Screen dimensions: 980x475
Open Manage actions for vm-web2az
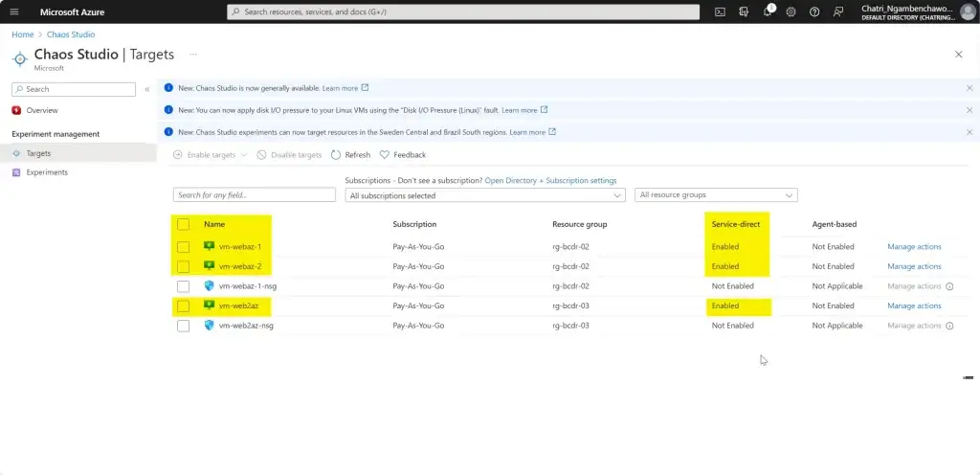pos(914,306)
